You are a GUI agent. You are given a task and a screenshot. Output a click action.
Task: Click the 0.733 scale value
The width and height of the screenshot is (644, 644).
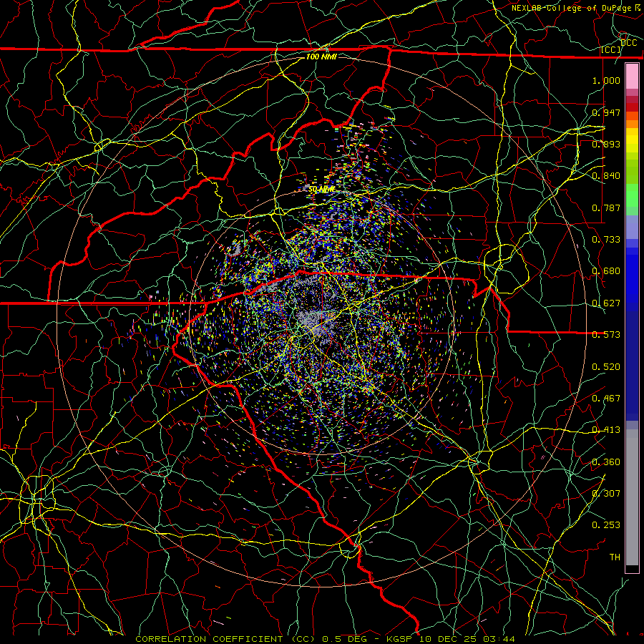606,239
